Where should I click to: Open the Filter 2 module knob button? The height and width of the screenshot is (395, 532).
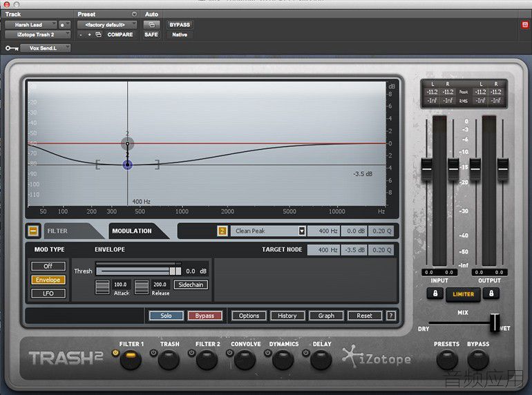(207, 360)
